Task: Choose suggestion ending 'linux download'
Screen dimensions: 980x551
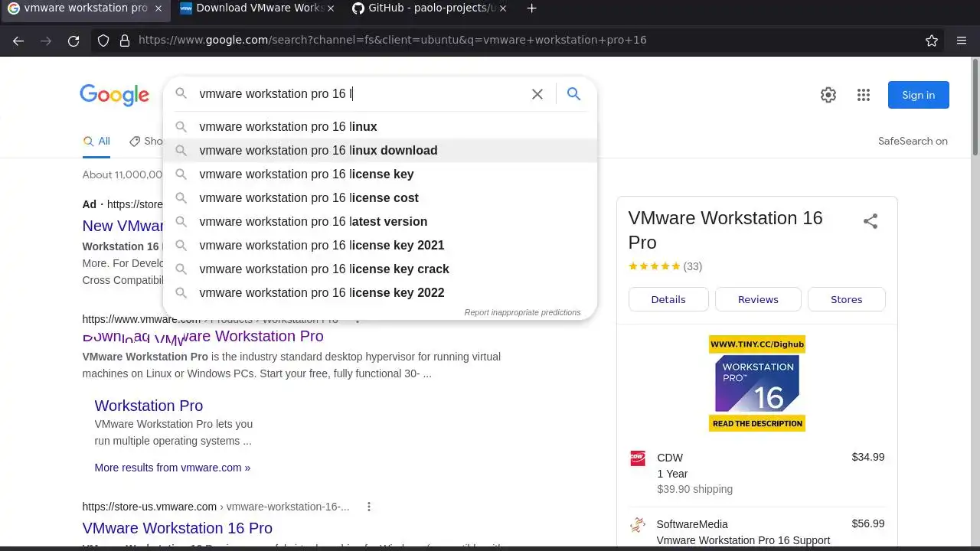Action: point(380,151)
